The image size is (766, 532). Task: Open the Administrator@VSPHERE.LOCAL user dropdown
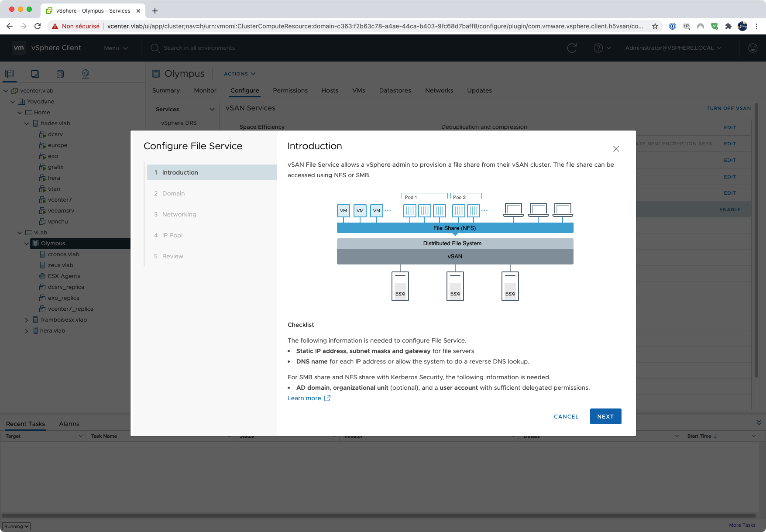[673, 48]
